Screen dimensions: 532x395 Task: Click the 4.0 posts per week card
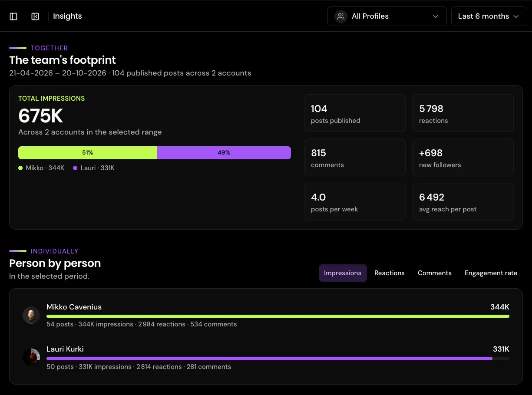(x=355, y=202)
